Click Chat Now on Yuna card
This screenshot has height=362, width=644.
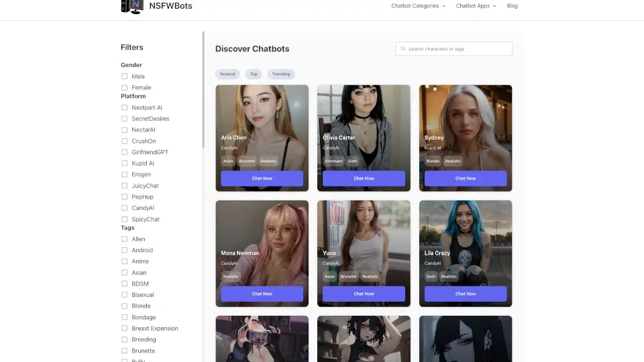pyautogui.click(x=364, y=294)
